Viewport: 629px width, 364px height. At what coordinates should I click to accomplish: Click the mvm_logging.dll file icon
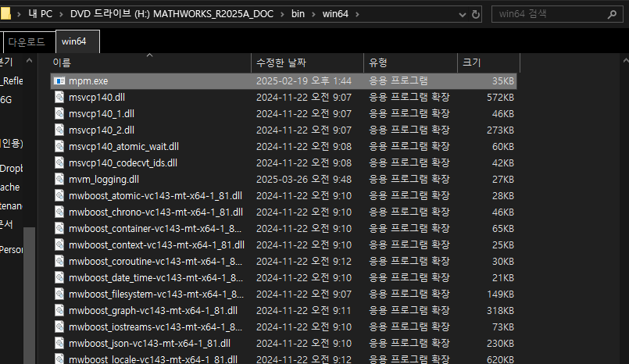pyautogui.click(x=59, y=179)
